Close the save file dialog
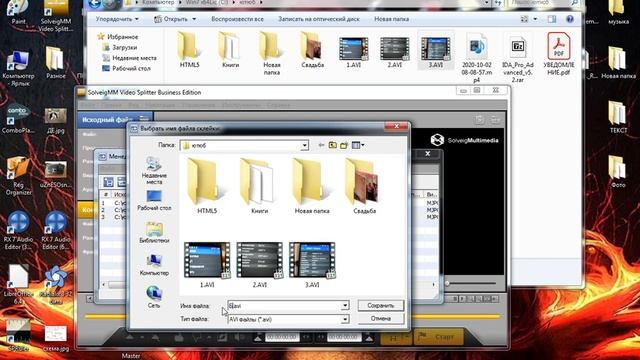This screenshot has height=360, width=640. 396,126
